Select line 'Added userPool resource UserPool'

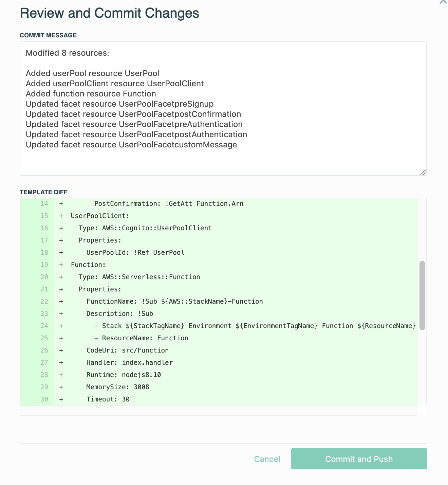click(93, 73)
